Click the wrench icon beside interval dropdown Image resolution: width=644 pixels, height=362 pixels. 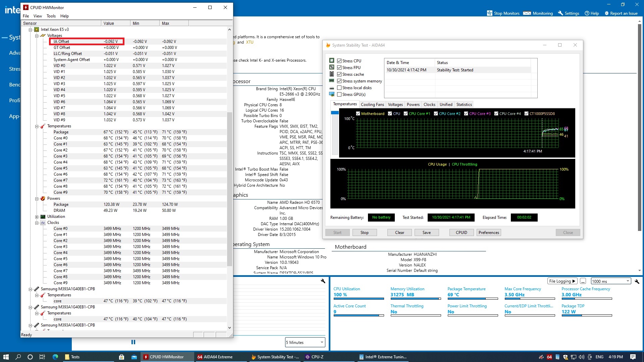tap(637, 282)
